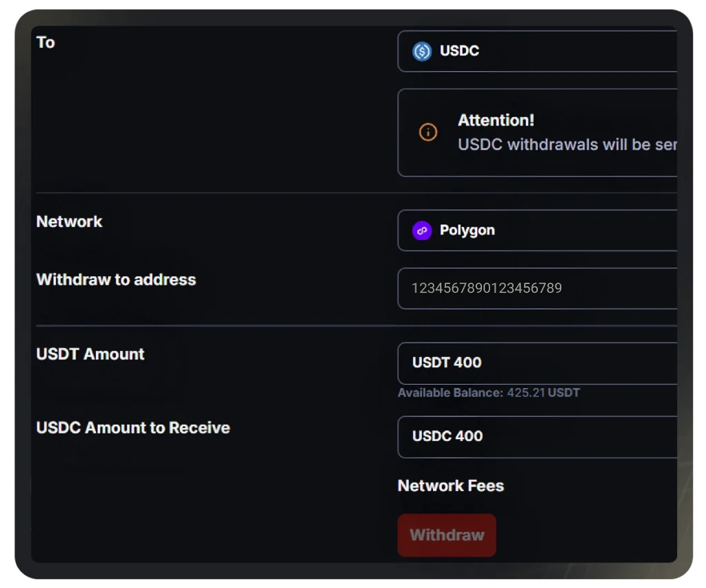Screen dimensions: 706x588
Task: Click the orange info attention icon
Action: point(427,132)
